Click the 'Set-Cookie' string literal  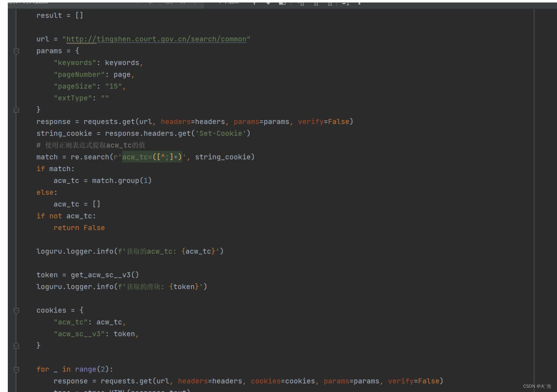pos(221,134)
